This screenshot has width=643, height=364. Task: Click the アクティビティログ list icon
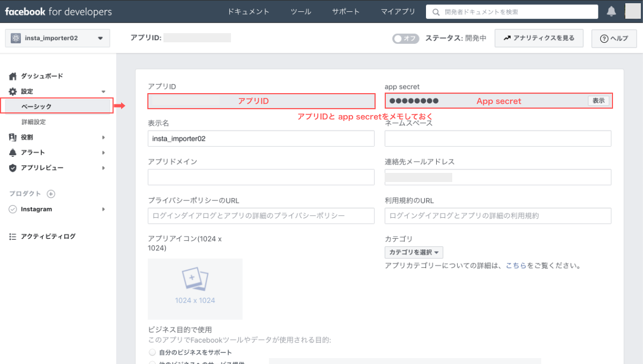[x=13, y=236]
